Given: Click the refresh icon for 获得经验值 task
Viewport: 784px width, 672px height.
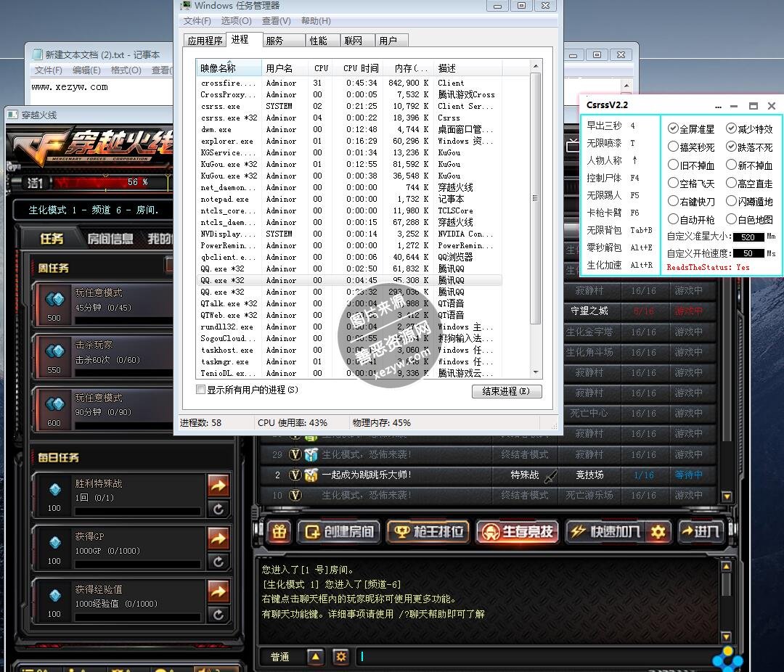Looking at the screenshot, I should click(218, 615).
